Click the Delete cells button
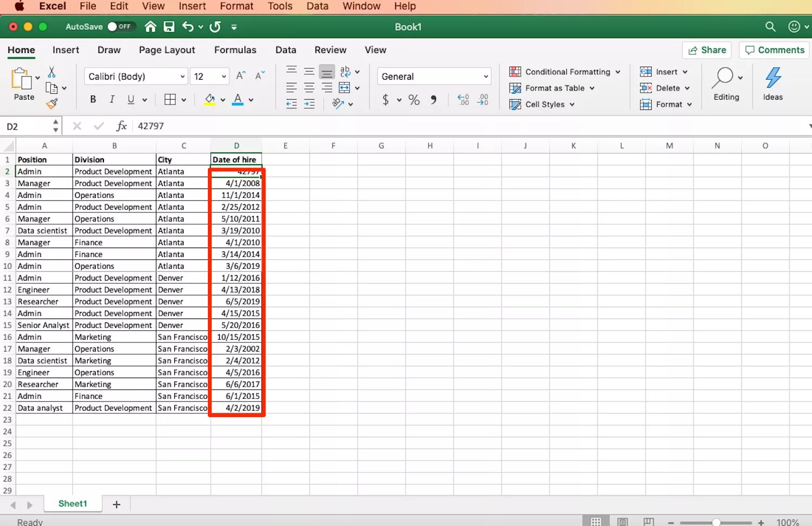The height and width of the screenshot is (526, 812). (x=665, y=88)
